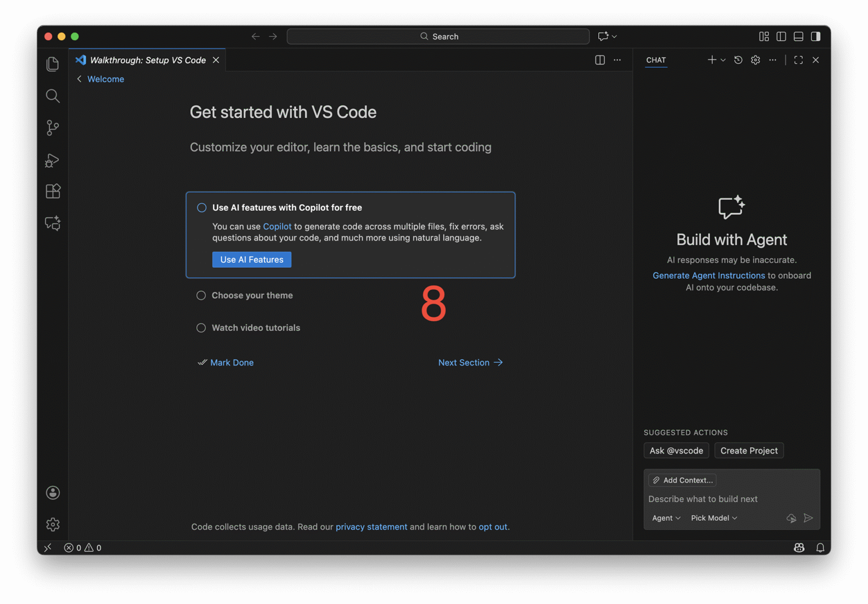The image size is (868, 604).
Task: Open the Pick Model dropdown
Action: pyautogui.click(x=713, y=517)
